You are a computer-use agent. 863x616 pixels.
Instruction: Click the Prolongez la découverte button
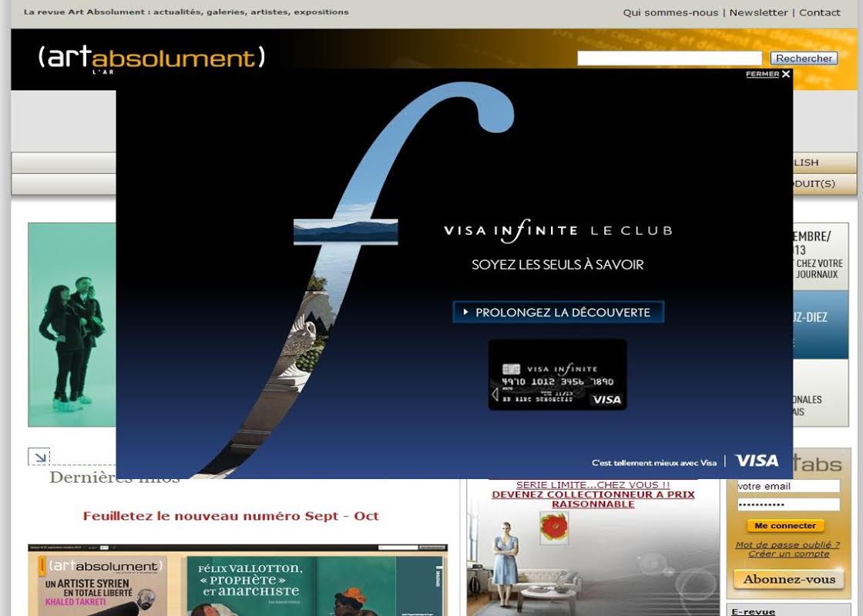(558, 313)
